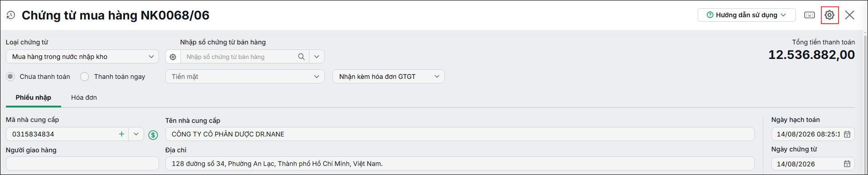Expand supplier code dropdown arrow

(x=136, y=134)
